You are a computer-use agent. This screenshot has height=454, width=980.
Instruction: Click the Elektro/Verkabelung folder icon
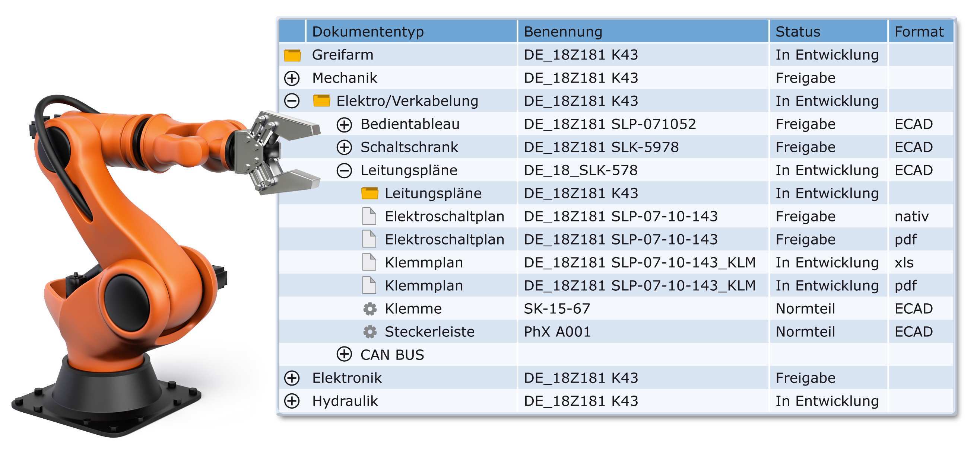(x=321, y=101)
